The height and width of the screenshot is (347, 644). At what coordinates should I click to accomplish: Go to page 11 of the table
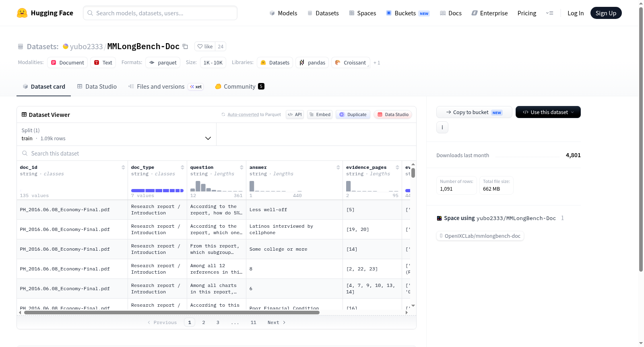pyautogui.click(x=253, y=322)
